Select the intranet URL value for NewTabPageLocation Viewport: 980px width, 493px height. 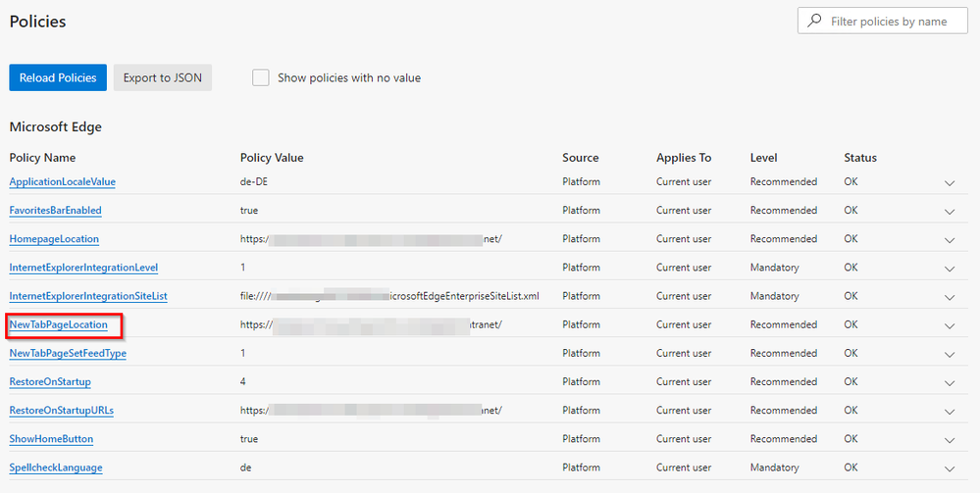click(x=371, y=325)
